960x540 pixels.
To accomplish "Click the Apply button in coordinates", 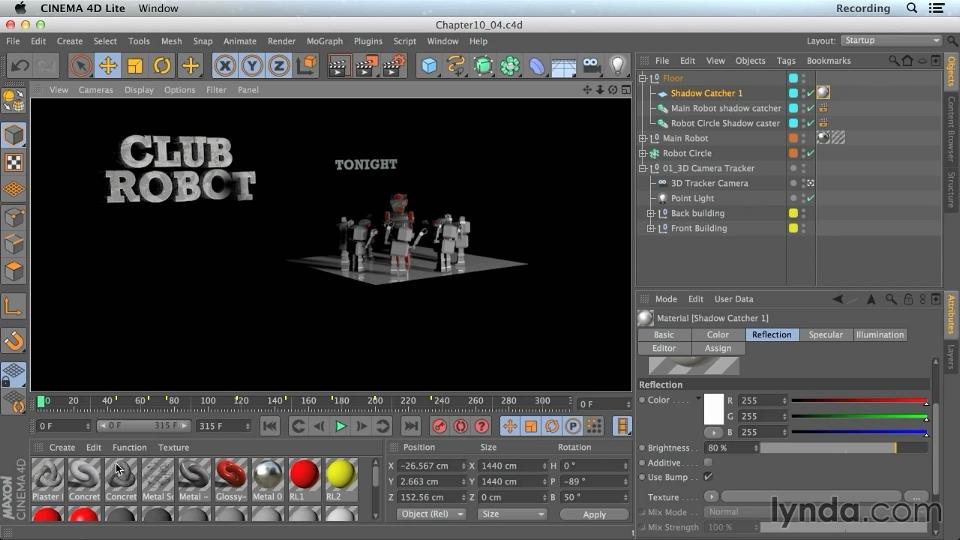I will click(x=594, y=514).
